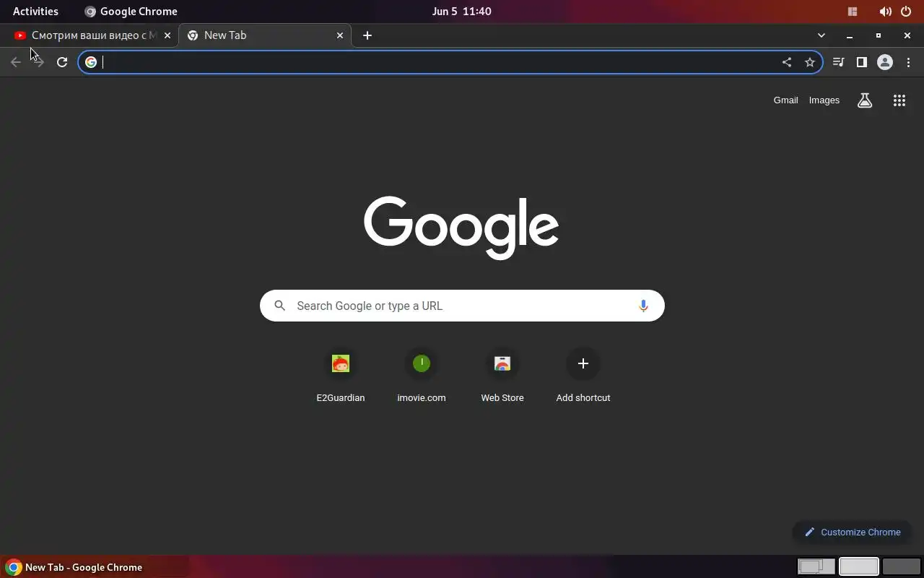Switch to the first workspace thumbnail
The width and height of the screenshot is (924, 578).
tap(816, 566)
